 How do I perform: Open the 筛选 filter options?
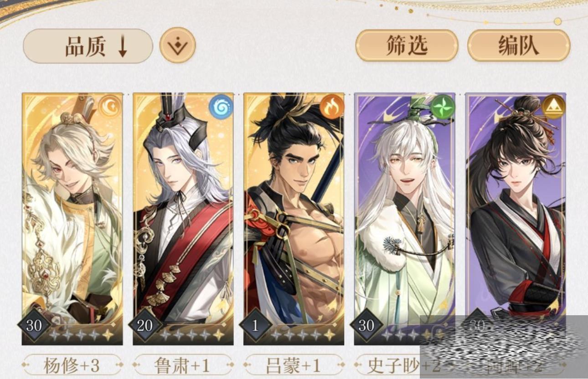click(x=407, y=46)
